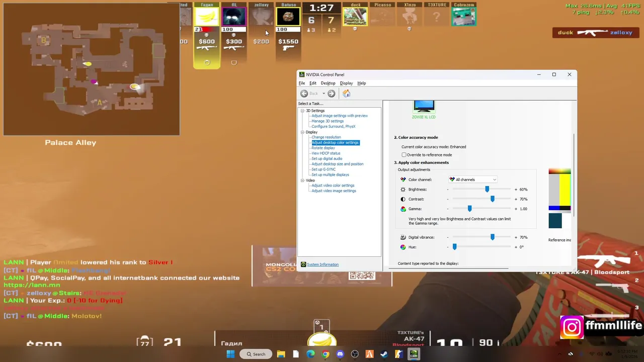The height and width of the screenshot is (362, 644).
Task: Click the Home icon in NVIDIA toolbar
Action: [x=347, y=94]
